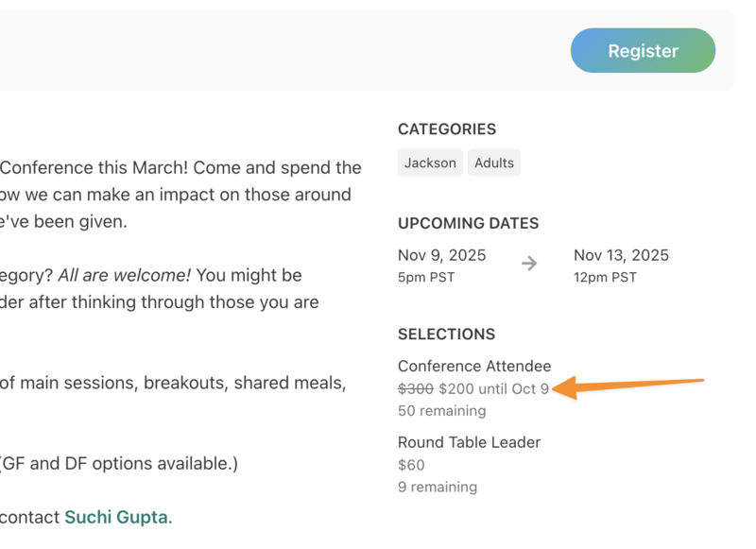Click the $200 until Oct 9 price

click(493, 388)
